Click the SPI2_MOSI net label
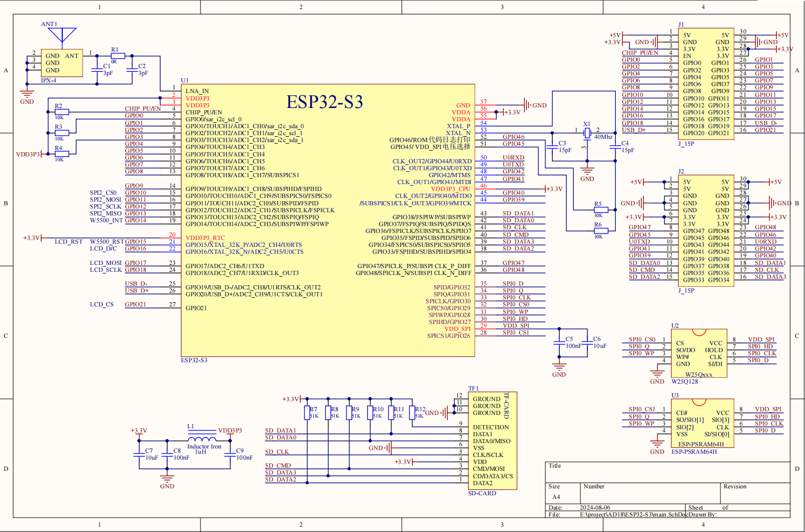The width and height of the screenshot is (805, 532). pos(105,199)
